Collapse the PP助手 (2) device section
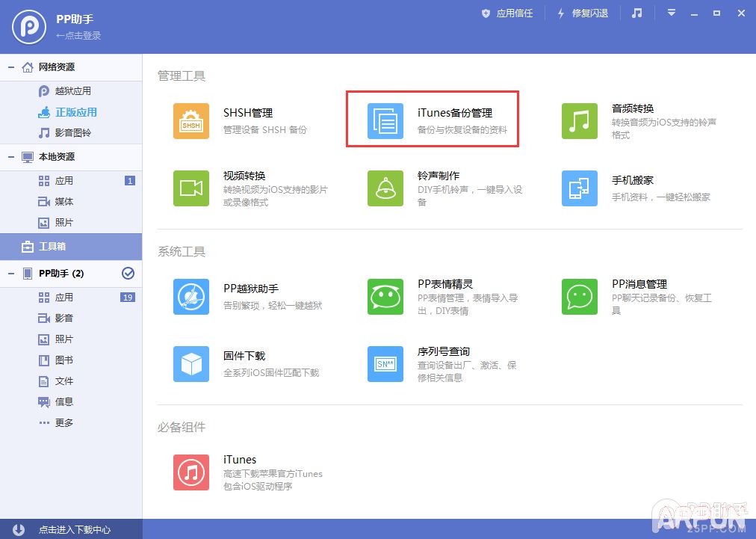 tap(10, 274)
